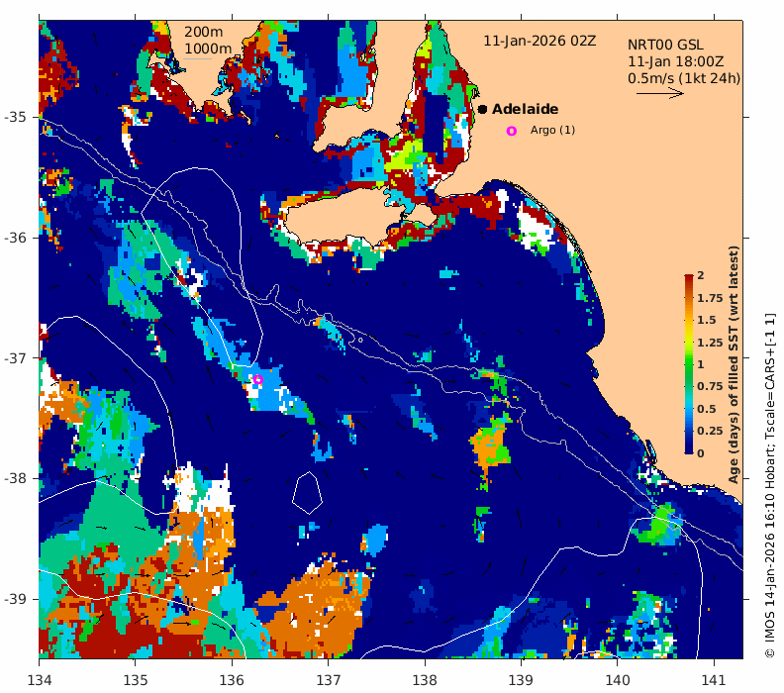
Task: Click the magenta Argo float marker on the map
Action: [x=258, y=379]
